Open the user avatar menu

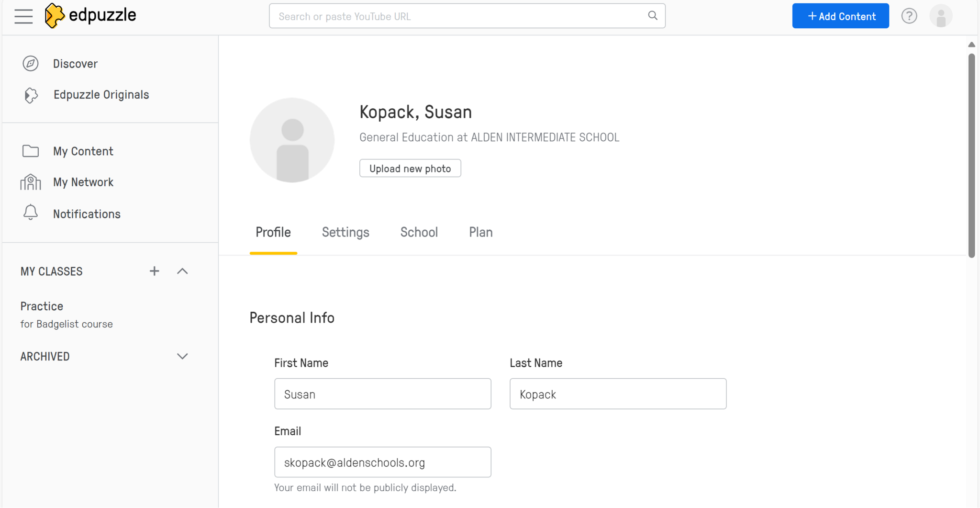click(940, 16)
